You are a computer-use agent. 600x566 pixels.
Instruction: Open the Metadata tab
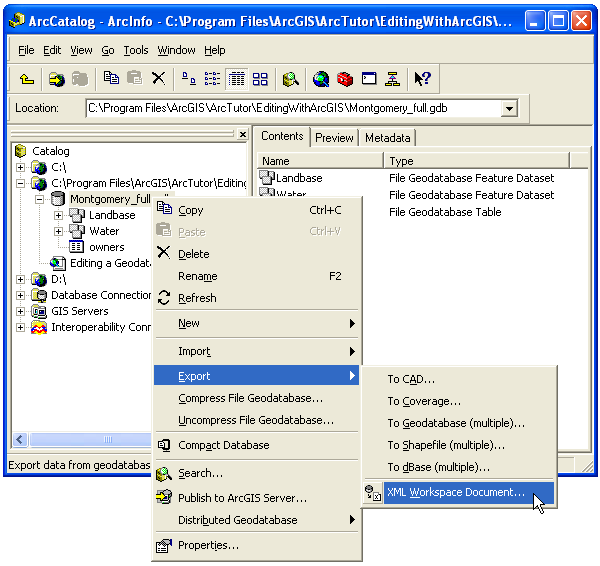(386, 138)
